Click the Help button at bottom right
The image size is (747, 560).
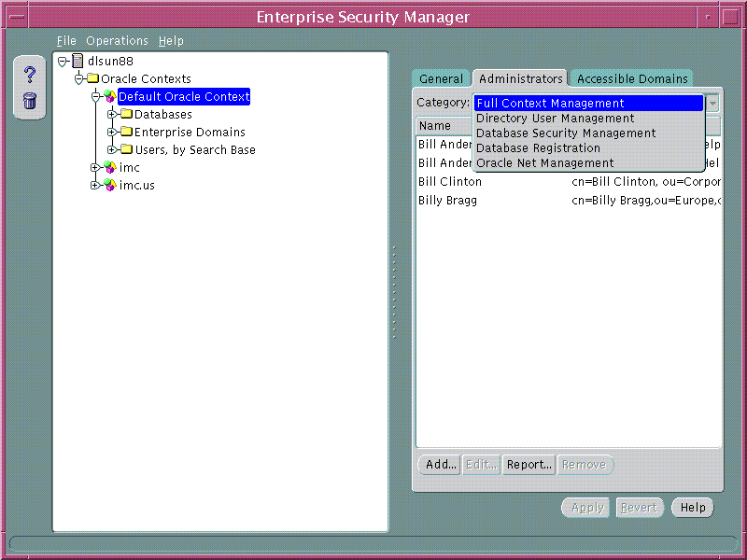(x=693, y=508)
